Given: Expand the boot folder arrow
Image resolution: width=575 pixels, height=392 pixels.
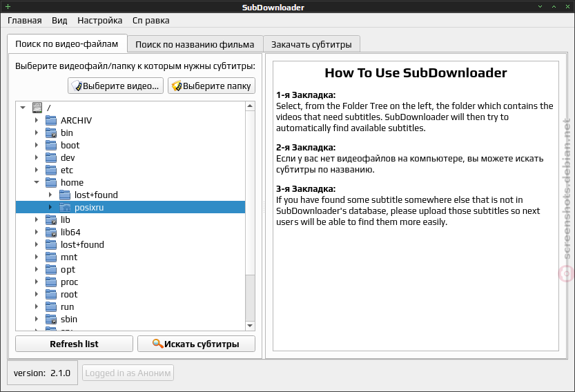Looking at the screenshot, I should [x=37, y=145].
